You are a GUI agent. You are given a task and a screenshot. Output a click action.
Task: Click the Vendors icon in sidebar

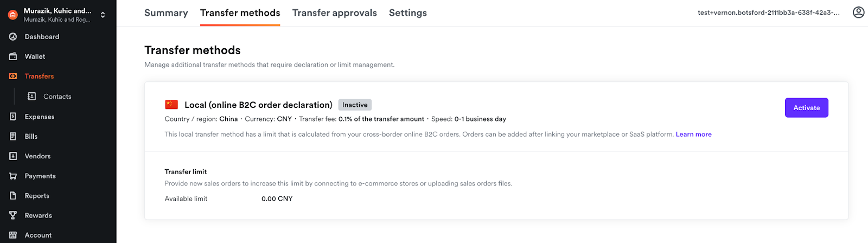coord(13,156)
